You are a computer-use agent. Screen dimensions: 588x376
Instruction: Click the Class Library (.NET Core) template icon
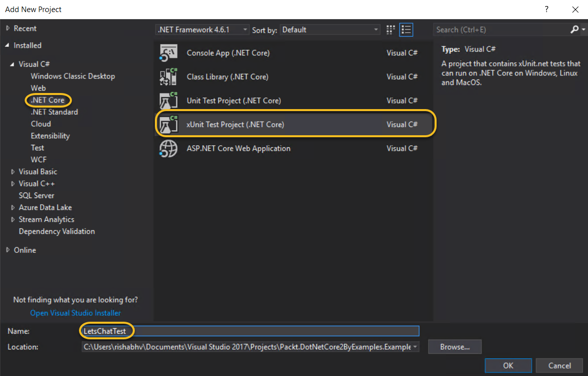(169, 77)
